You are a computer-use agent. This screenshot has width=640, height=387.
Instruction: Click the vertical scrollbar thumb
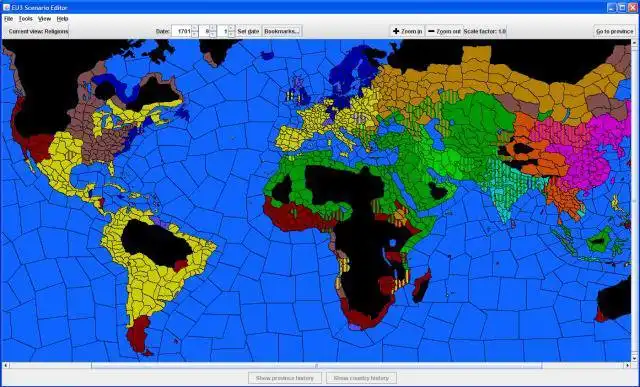(x=635, y=201)
